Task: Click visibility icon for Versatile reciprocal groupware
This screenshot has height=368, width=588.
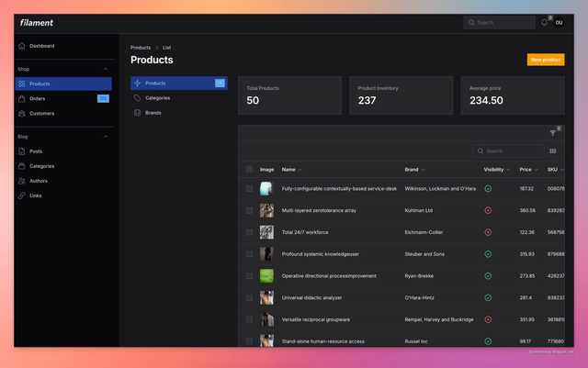Action: (488, 319)
